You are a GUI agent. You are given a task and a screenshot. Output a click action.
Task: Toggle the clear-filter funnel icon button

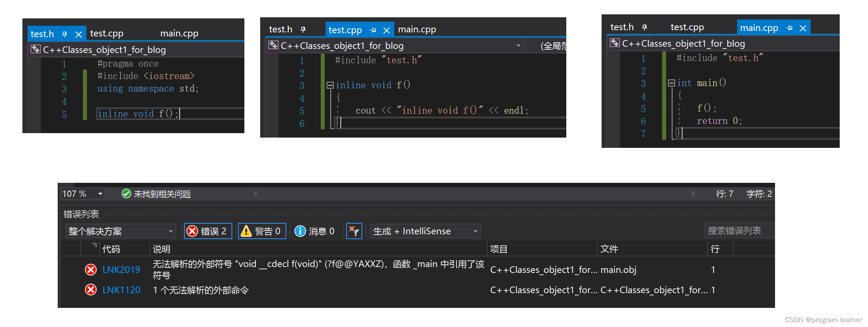[354, 231]
